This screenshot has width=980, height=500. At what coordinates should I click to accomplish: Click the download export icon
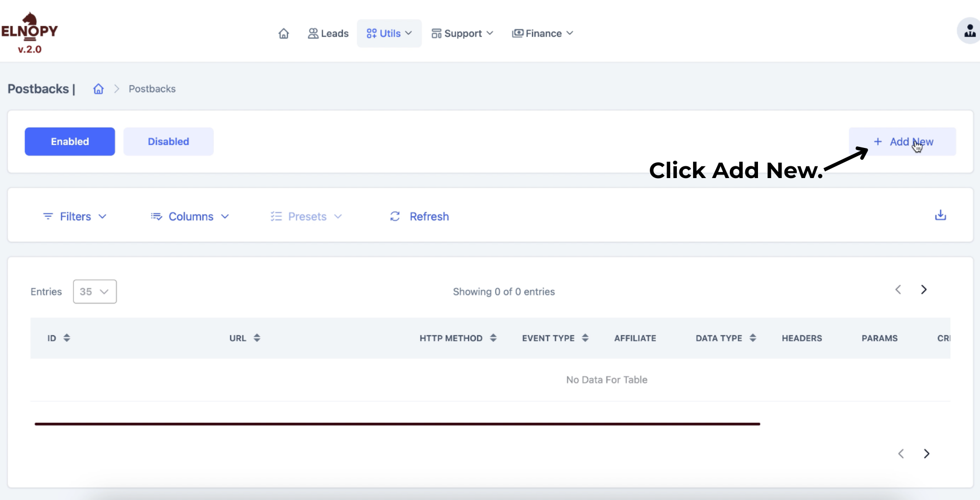pyautogui.click(x=940, y=215)
